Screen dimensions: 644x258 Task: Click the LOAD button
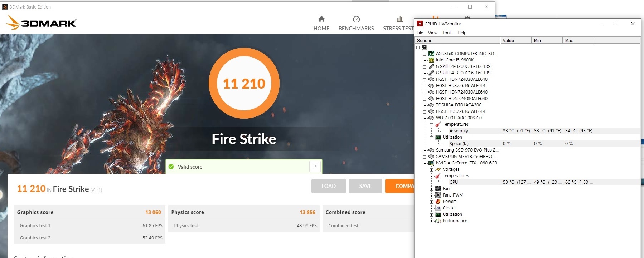[329, 186]
